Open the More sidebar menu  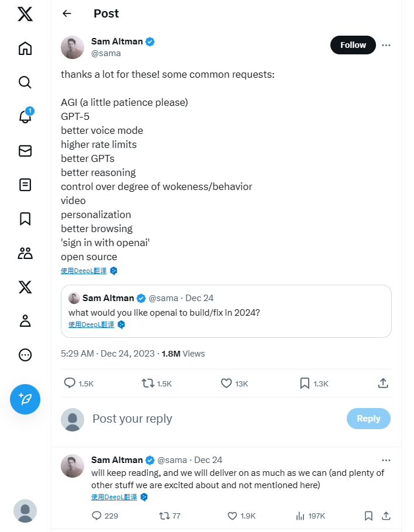25,354
